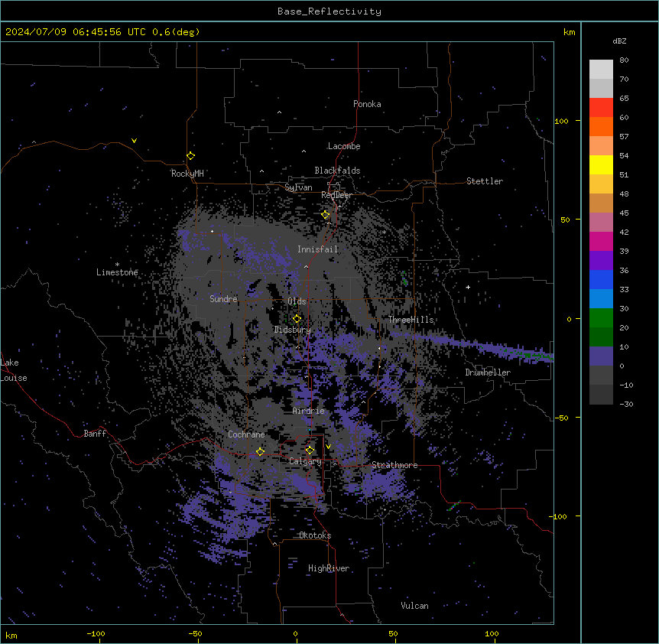
Task: Click the yellow marker south of RedDeer
Action: point(326,214)
